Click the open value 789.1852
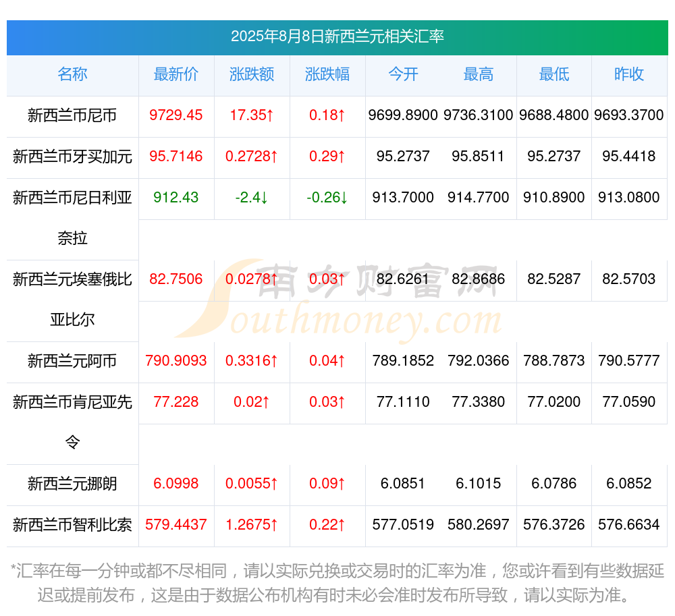 click(403, 360)
